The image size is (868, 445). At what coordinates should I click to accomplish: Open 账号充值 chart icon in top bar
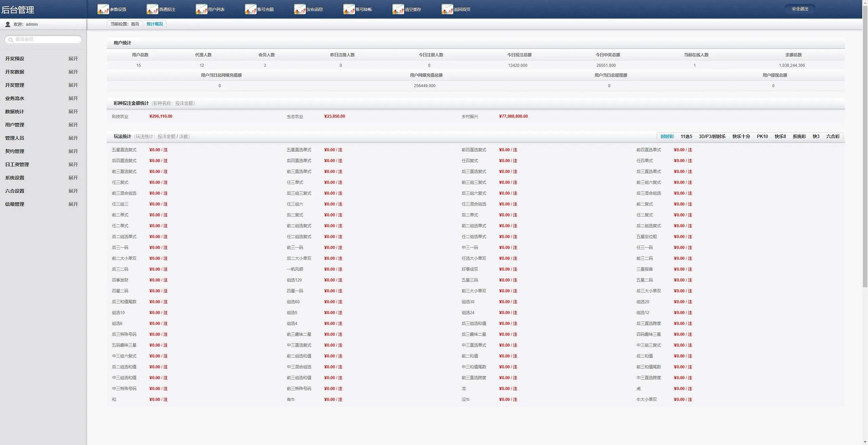pyautogui.click(x=251, y=9)
